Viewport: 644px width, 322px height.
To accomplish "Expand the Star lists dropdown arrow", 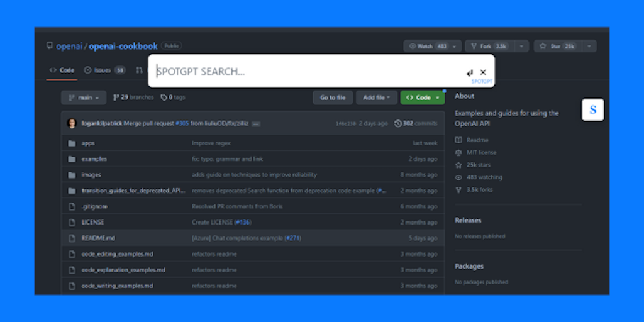I will click(589, 47).
